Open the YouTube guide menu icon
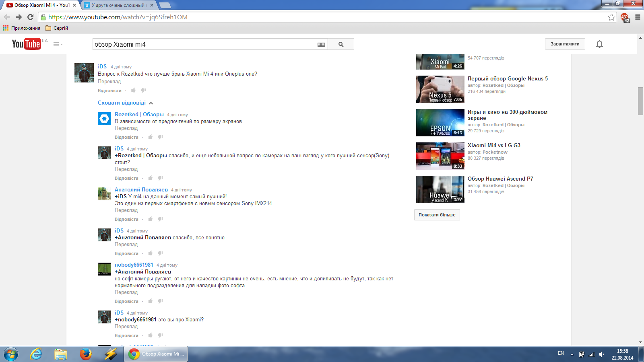This screenshot has width=644, height=362. [x=58, y=44]
